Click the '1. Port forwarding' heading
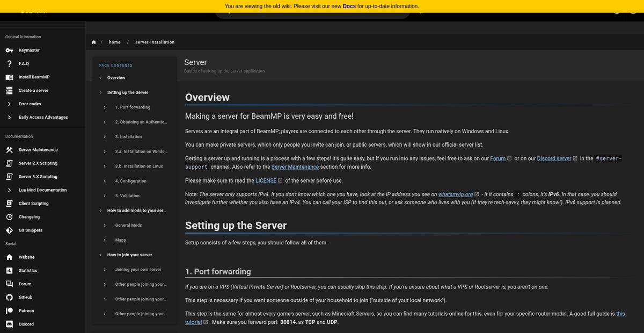This screenshot has height=333, width=644. (218, 271)
